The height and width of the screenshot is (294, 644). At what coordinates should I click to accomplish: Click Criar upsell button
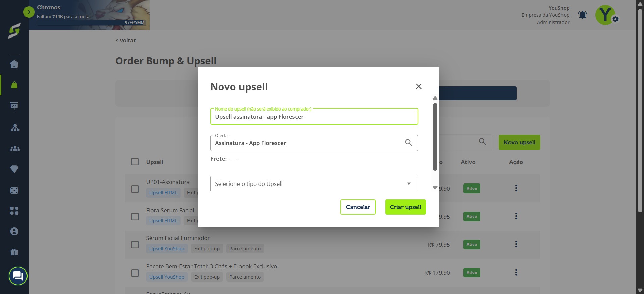[x=406, y=207]
